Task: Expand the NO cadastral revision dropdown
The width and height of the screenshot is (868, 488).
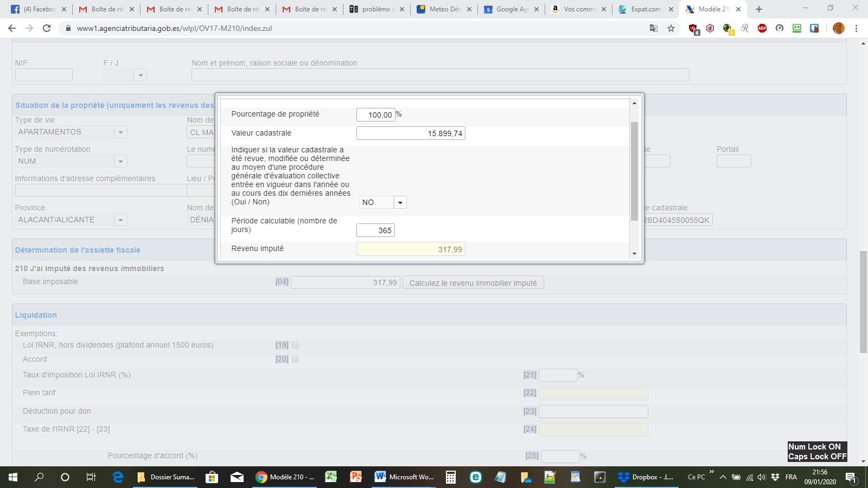Action: point(400,202)
